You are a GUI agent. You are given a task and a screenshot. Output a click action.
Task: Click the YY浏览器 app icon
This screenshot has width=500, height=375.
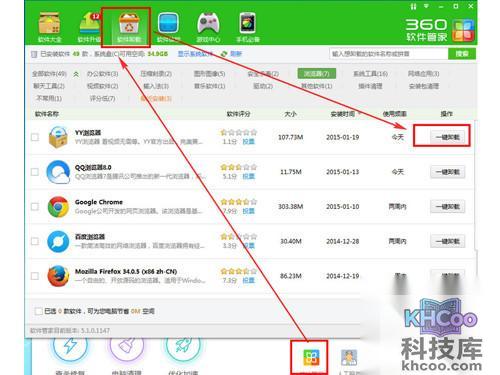coord(58,137)
